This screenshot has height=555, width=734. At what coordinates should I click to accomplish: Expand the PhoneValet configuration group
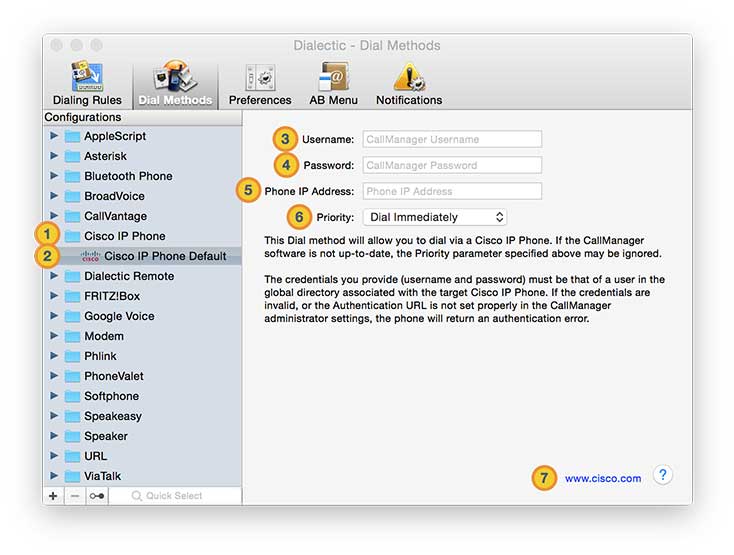[x=54, y=376]
